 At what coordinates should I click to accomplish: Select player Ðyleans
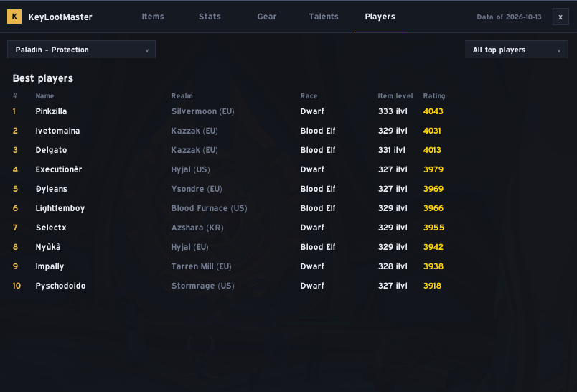point(51,189)
